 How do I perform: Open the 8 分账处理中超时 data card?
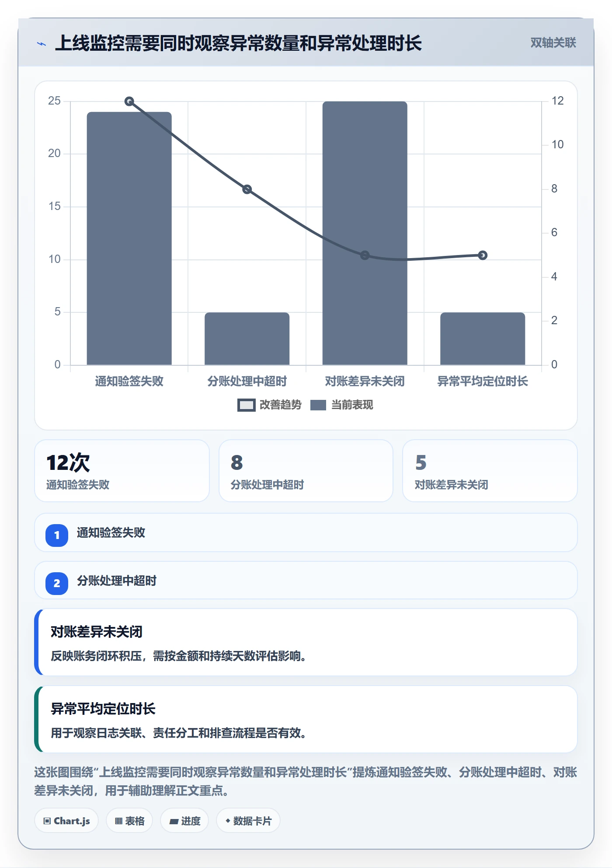coord(306,471)
